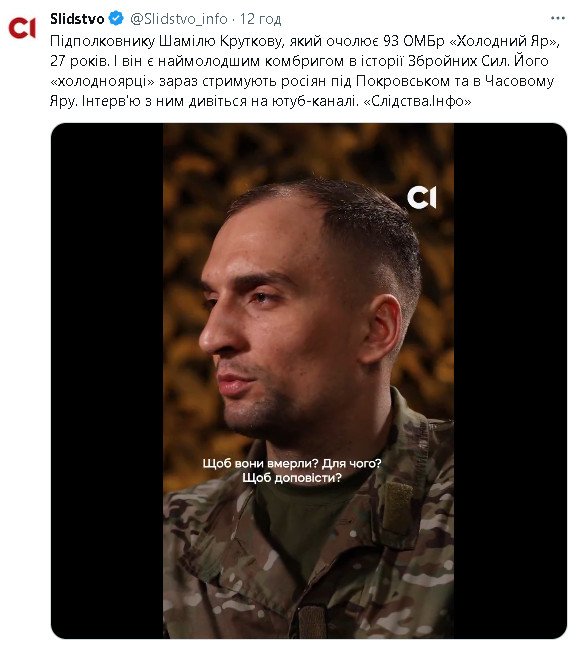Open the tweet via the 12 год timestamp
This screenshot has height=646, width=577.
click(x=261, y=19)
